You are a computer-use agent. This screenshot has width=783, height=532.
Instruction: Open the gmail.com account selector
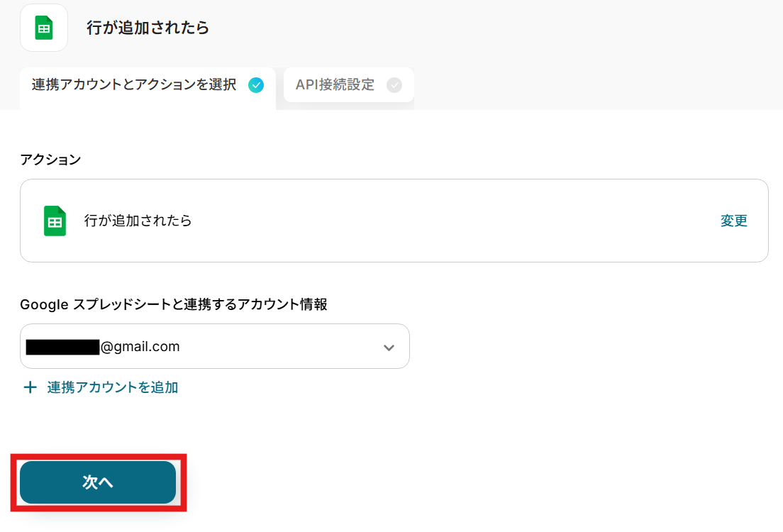215,346
